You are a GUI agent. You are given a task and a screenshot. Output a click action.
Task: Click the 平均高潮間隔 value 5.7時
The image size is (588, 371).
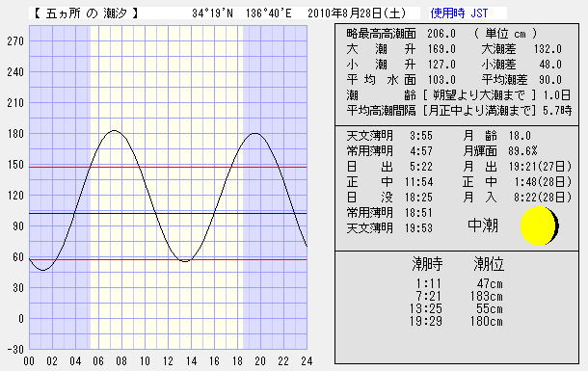[x=557, y=111]
